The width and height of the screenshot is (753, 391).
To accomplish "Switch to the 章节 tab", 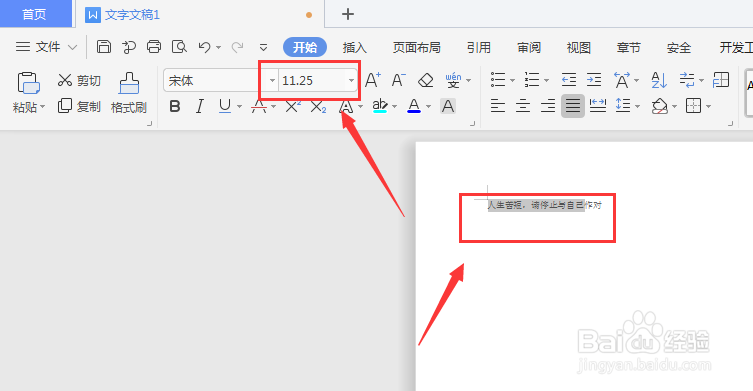I will [x=629, y=47].
